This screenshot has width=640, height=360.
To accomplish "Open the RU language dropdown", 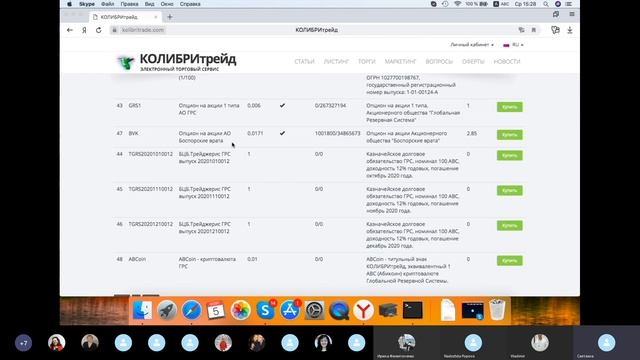I will pyautogui.click(x=513, y=44).
